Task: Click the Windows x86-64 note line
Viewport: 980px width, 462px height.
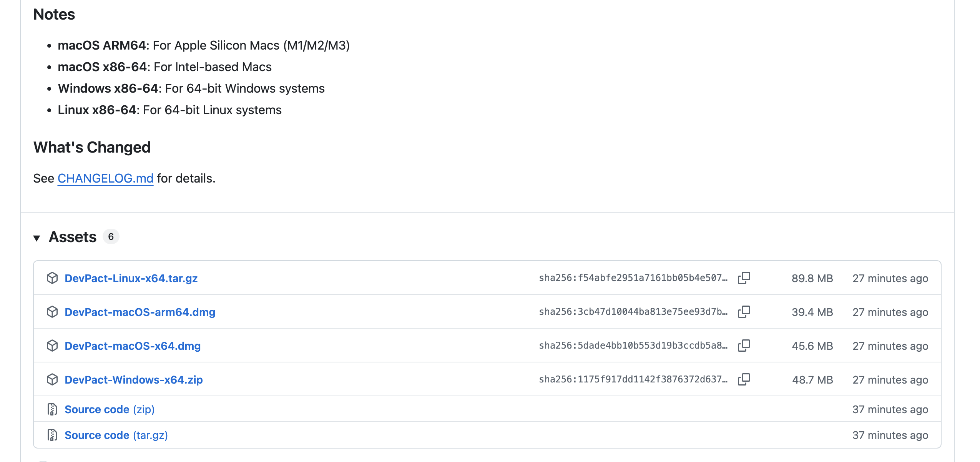Action: coord(191,88)
